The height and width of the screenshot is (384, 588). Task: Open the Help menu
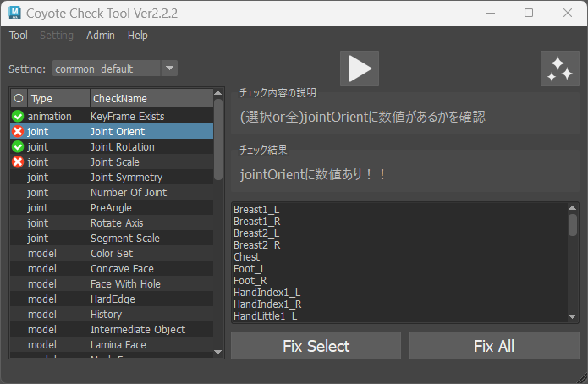(138, 36)
